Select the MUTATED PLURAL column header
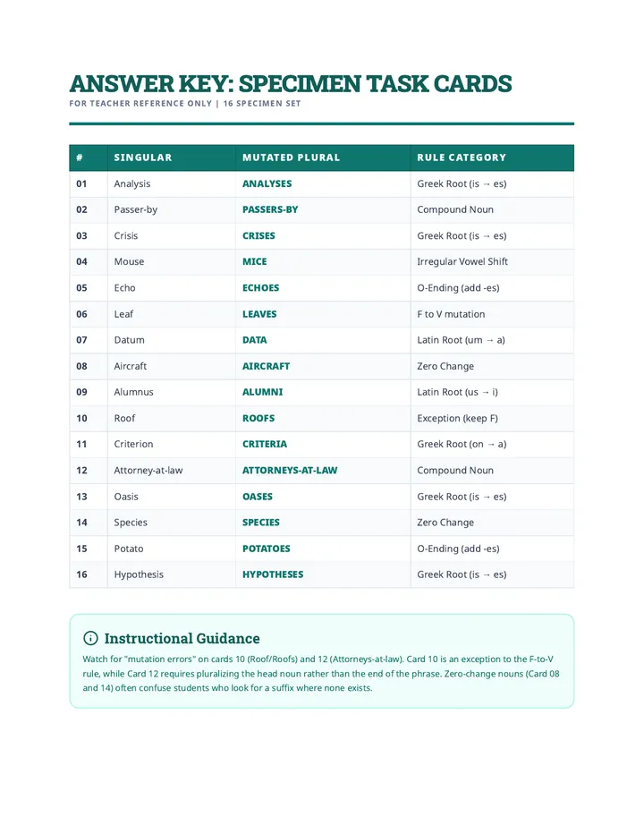 [x=291, y=157]
